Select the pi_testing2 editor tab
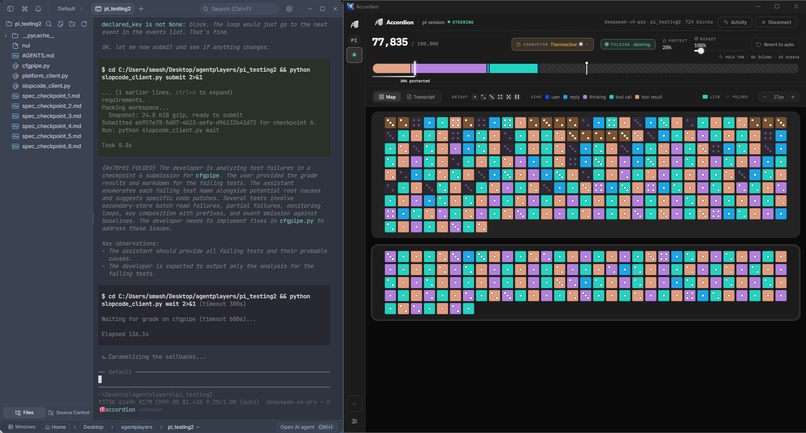The height and width of the screenshot is (433, 806). tap(113, 9)
